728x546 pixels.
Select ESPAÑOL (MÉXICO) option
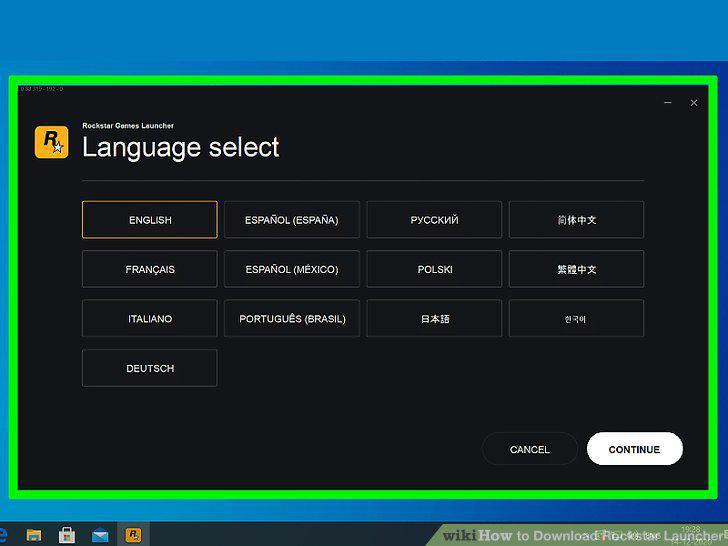click(292, 269)
